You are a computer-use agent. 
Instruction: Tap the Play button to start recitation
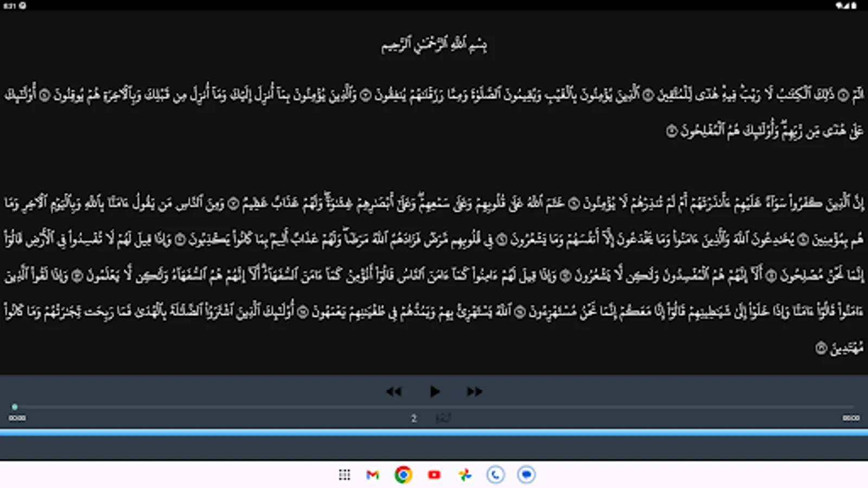coord(434,391)
